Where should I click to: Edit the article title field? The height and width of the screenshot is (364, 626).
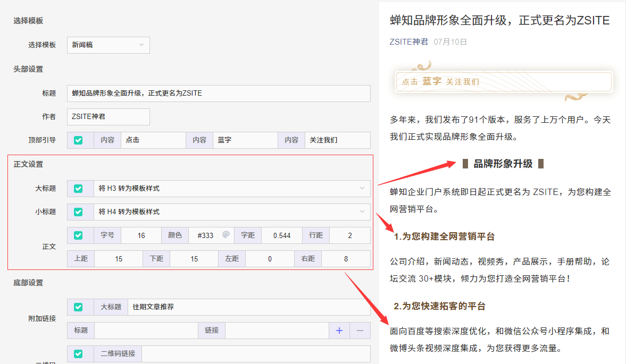[219, 94]
